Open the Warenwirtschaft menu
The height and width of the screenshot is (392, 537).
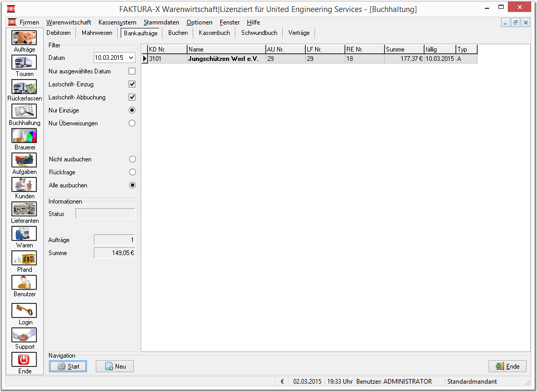(x=69, y=22)
